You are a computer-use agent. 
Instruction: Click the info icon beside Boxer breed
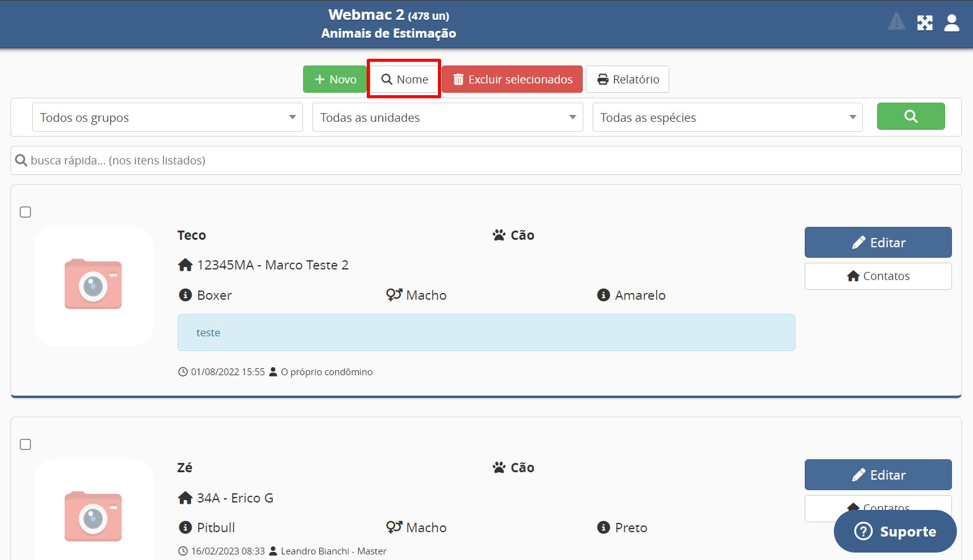(185, 295)
